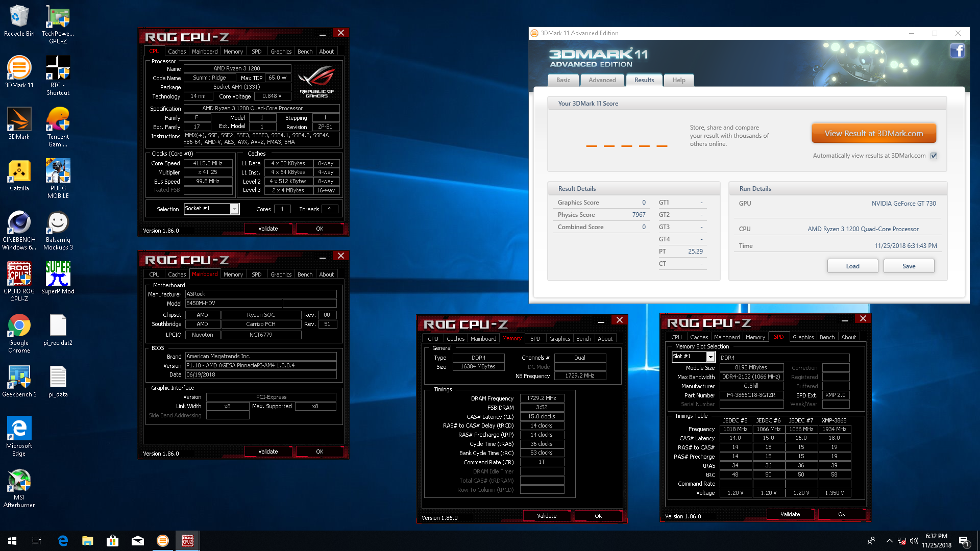Click the XMP-3868 timings column header

(x=834, y=420)
